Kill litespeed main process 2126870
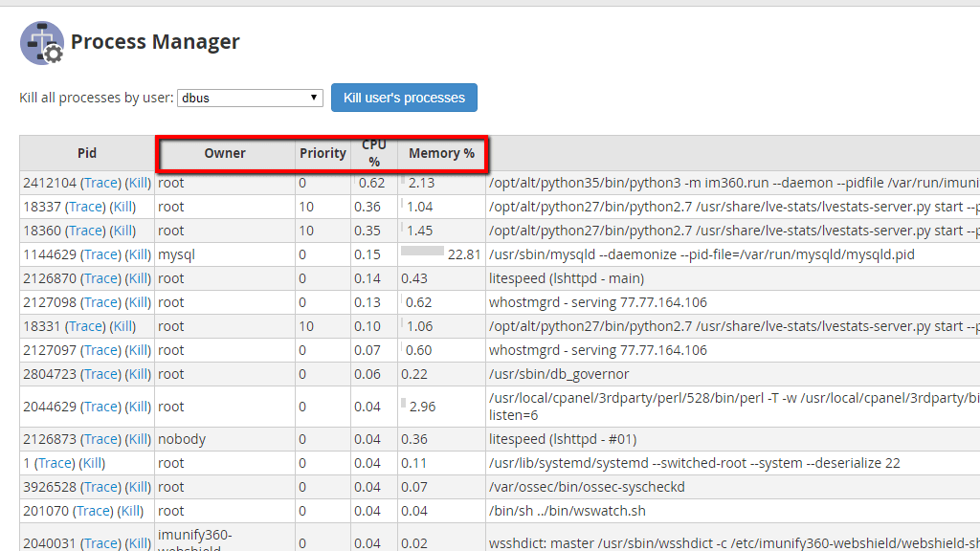This screenshot has width=980, height=551. point(139,278)
